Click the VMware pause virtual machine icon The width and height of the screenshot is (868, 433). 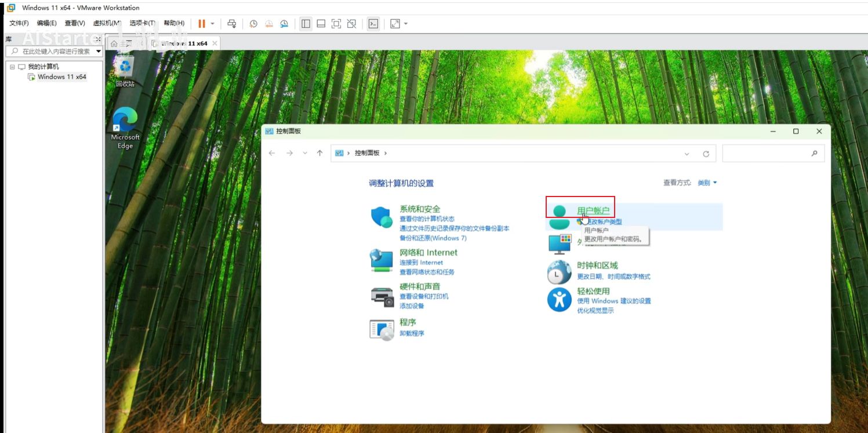click(x=202, y=24)
